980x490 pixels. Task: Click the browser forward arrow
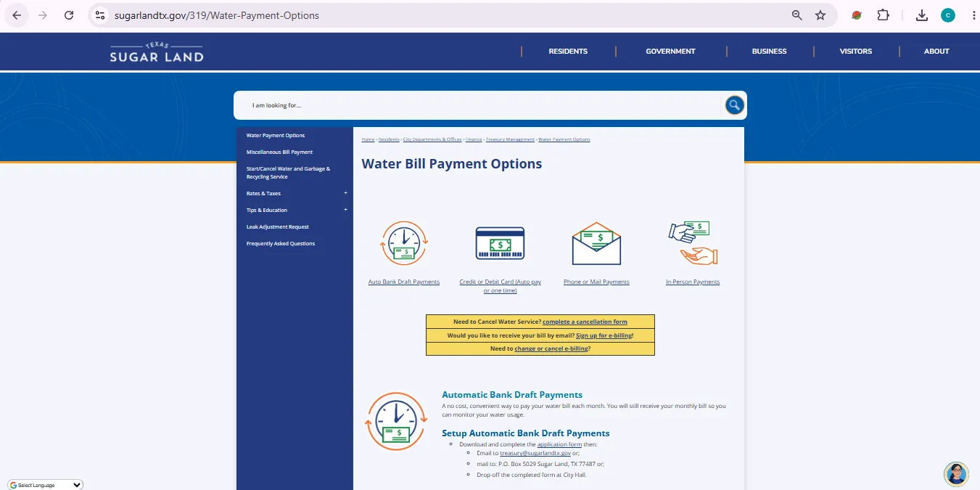[43, 15]
